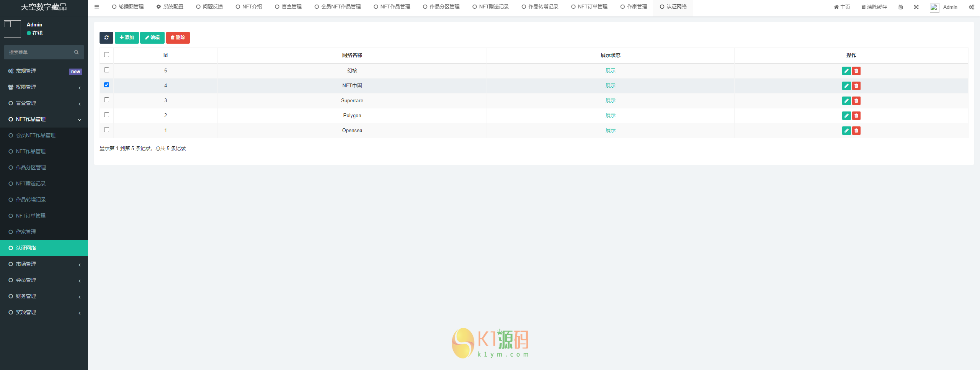980x370 pixels.
Task: Click the 网络名称 column header
Action: [x=352, y=55]
